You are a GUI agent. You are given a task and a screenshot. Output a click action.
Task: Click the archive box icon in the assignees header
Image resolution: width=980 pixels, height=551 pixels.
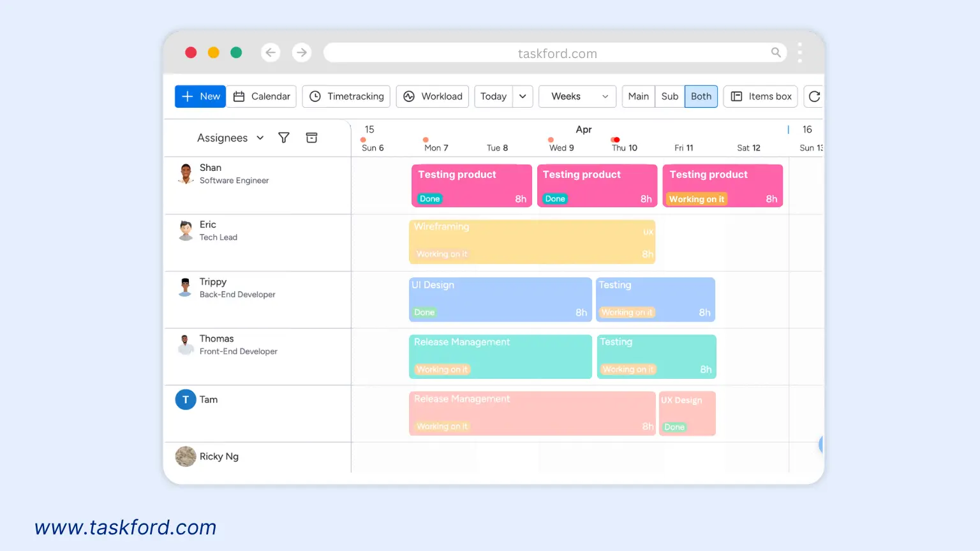[311, 137]
